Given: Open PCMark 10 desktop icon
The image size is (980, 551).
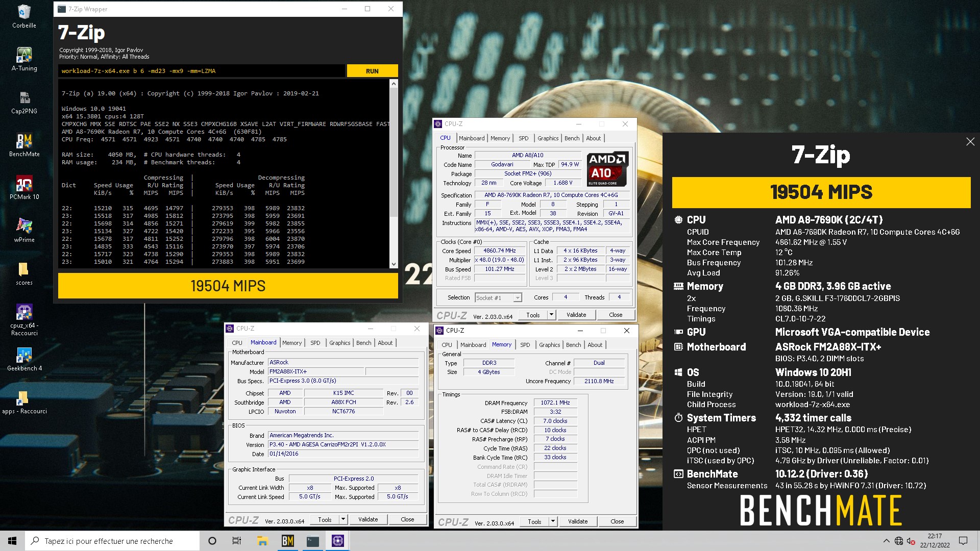Looking at the screenshot, I should [24, 188].
